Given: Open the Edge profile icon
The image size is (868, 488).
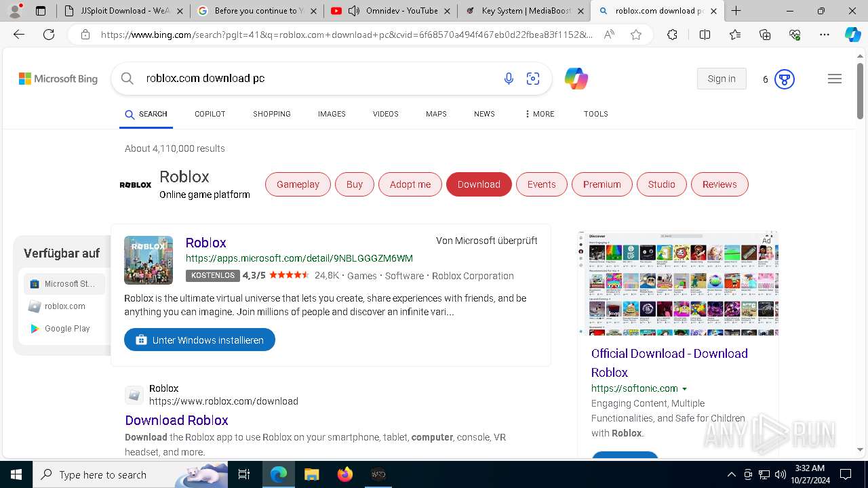Looking at the screenshot, I should pos(16,10).
